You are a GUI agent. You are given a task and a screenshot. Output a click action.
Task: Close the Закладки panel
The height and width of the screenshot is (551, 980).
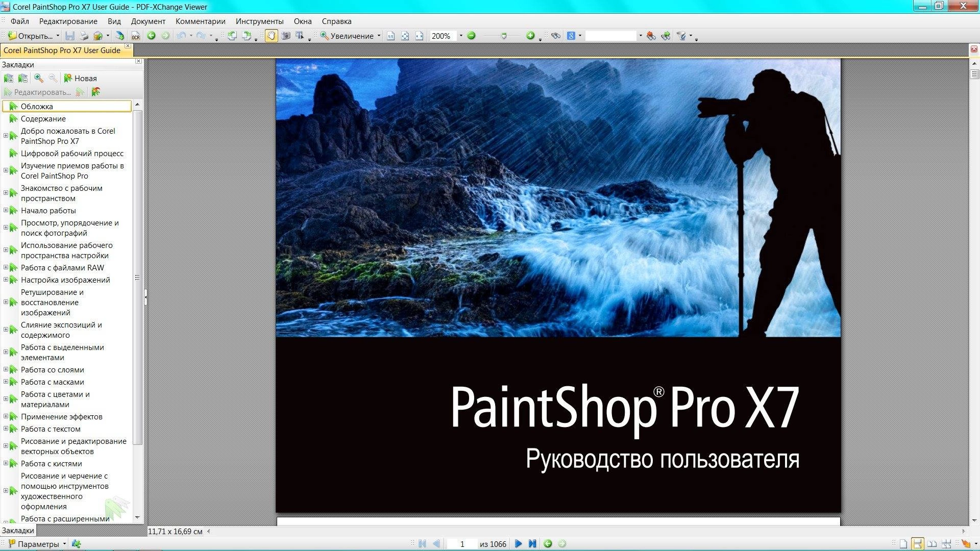(x=138, y=61)
